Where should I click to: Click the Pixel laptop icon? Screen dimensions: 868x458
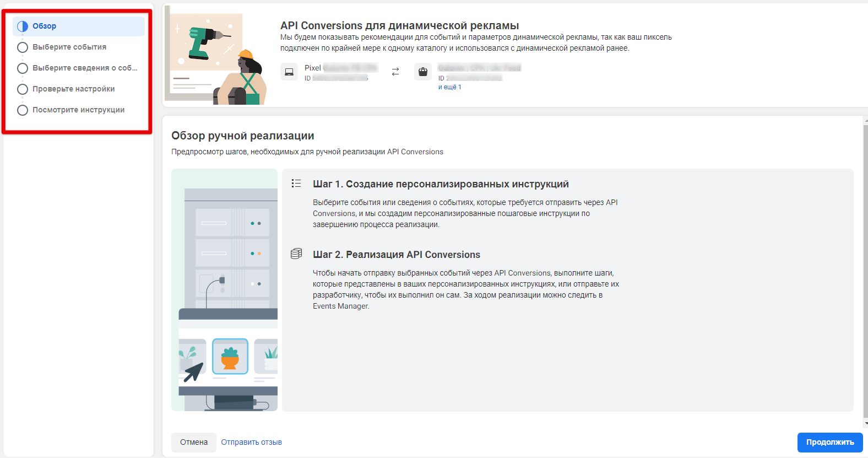click(x=289, y=72)
